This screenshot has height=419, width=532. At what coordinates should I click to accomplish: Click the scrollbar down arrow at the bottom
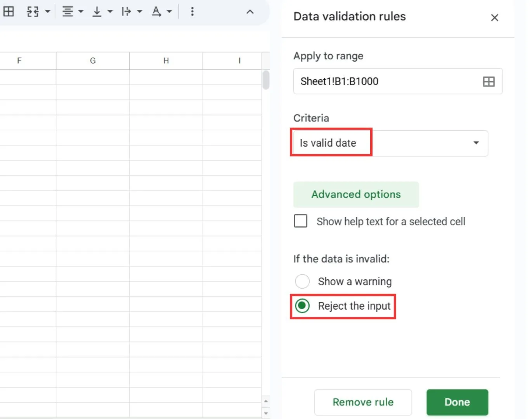coord(266,413)
